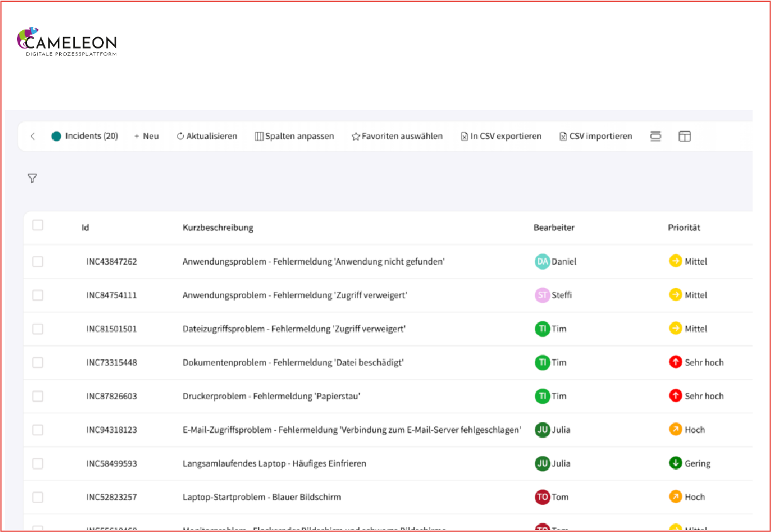The width and height of the screenshot is (771, 532).
Task: Toggle the select-all header checkbox
Action: coord(38,225)
